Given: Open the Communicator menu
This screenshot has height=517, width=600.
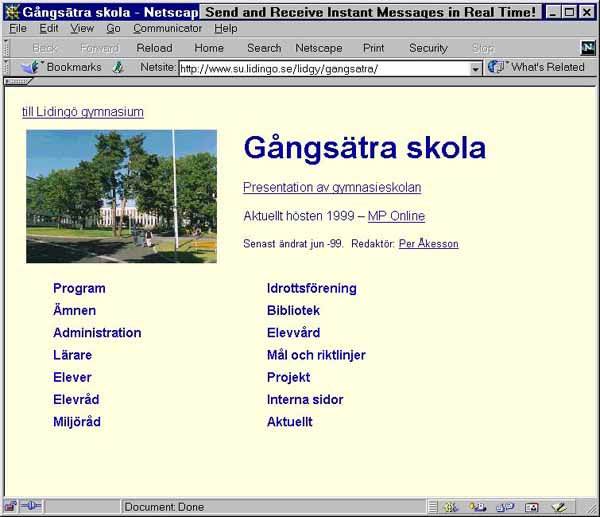Looking at the screenshot, I should (167, 29).
